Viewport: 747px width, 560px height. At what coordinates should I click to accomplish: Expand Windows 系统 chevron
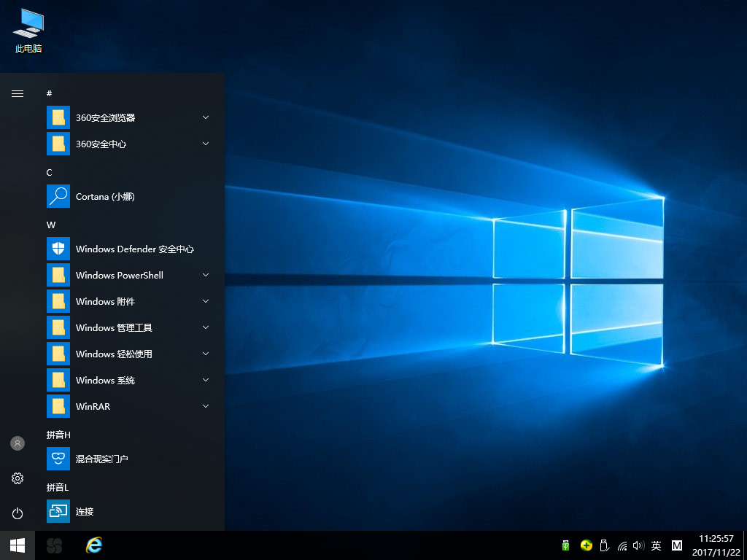(x=206, y=380)
